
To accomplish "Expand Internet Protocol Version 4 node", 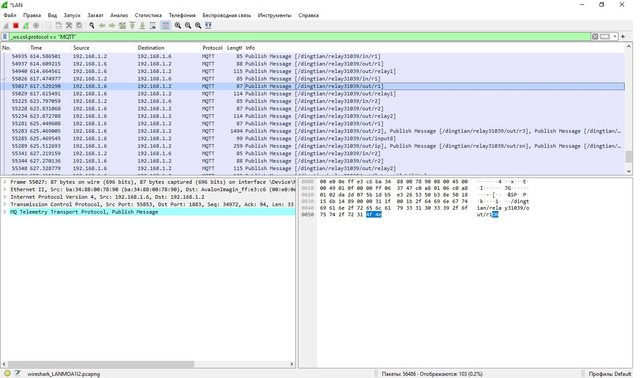I will [x=4, y=197].
